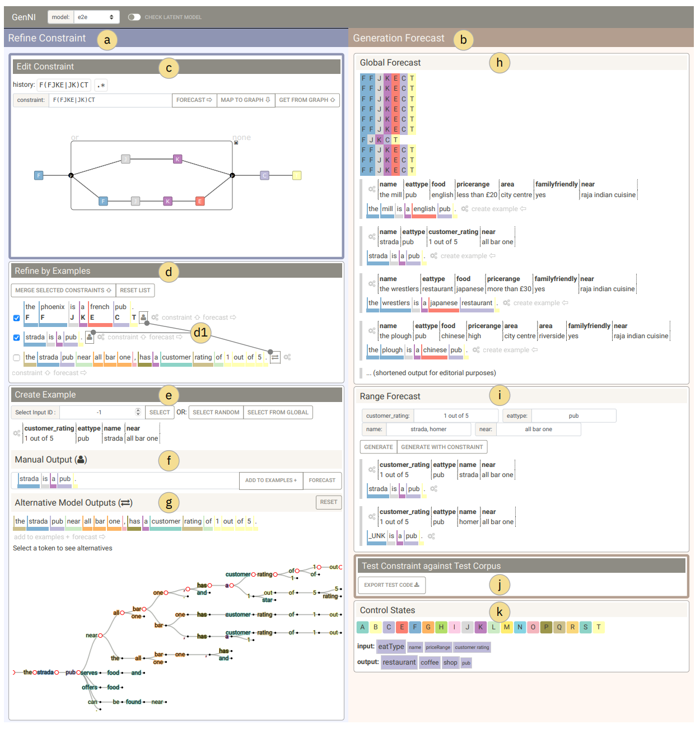Check the 'the strada pub near all bar one' example

coord(17,358)
